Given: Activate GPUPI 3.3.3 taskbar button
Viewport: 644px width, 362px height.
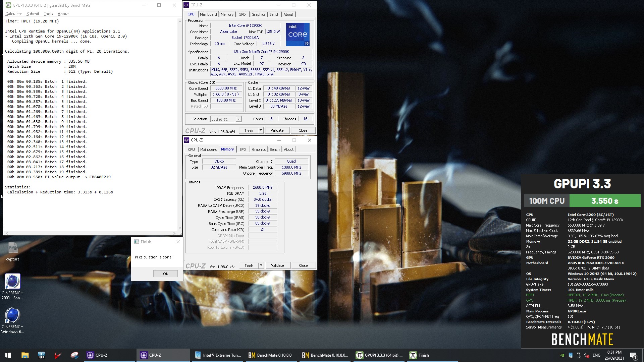Looking at the screenshot, I should click(379, 355).
